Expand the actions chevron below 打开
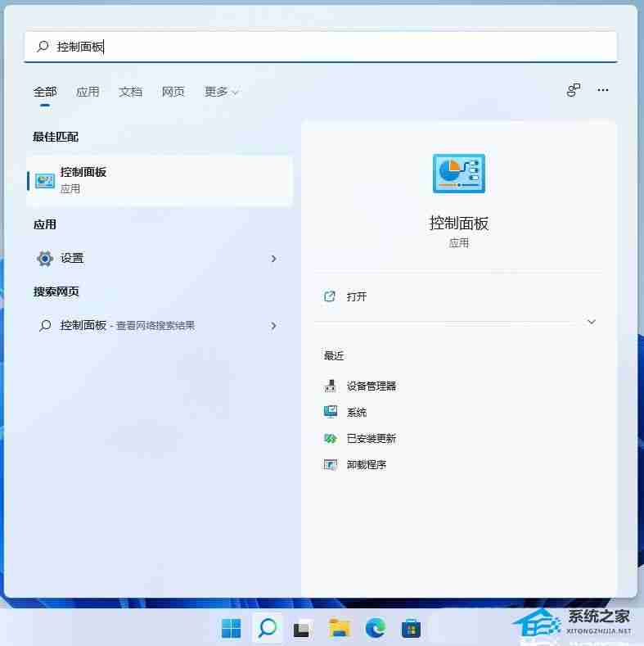Viewport: 644px width, 646px height. pyautogui.click(x=592, y=322)
